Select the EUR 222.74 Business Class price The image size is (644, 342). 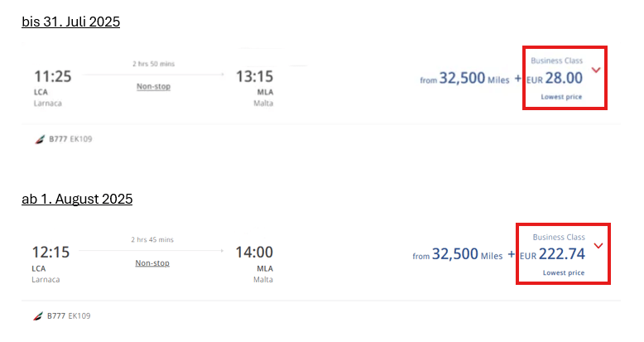561,254
